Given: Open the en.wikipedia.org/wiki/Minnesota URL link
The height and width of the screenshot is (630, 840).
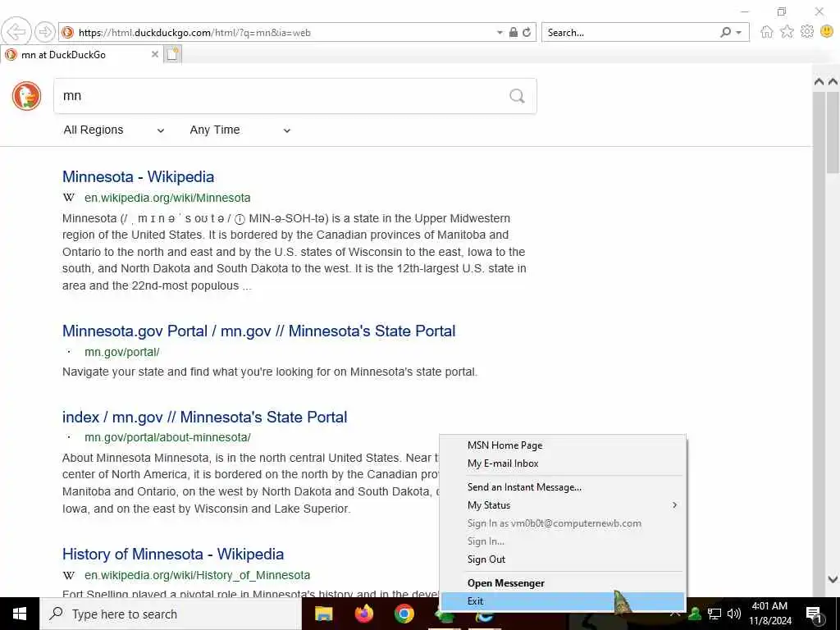Looking at the screenshot, I should click(167, 198).
